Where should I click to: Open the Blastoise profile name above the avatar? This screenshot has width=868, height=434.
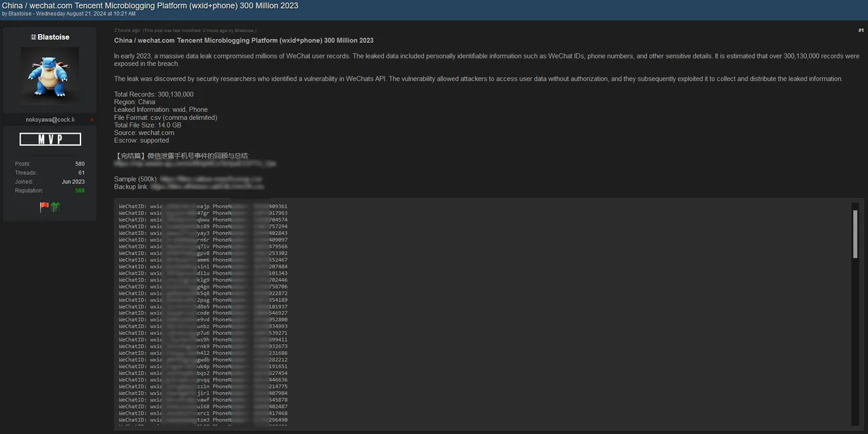53,37
